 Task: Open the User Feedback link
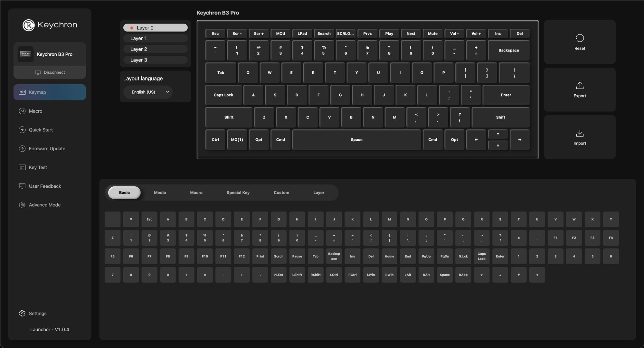pos(45,186)
